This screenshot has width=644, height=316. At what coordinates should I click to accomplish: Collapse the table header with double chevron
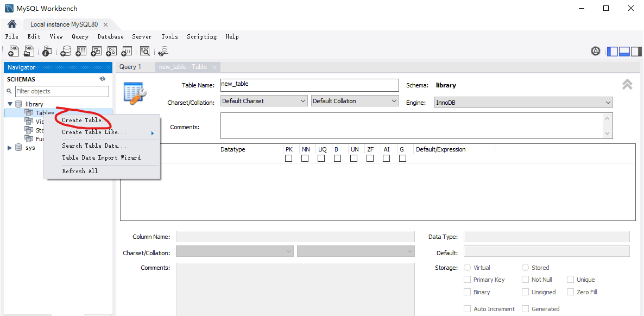(x=627, y=84)
